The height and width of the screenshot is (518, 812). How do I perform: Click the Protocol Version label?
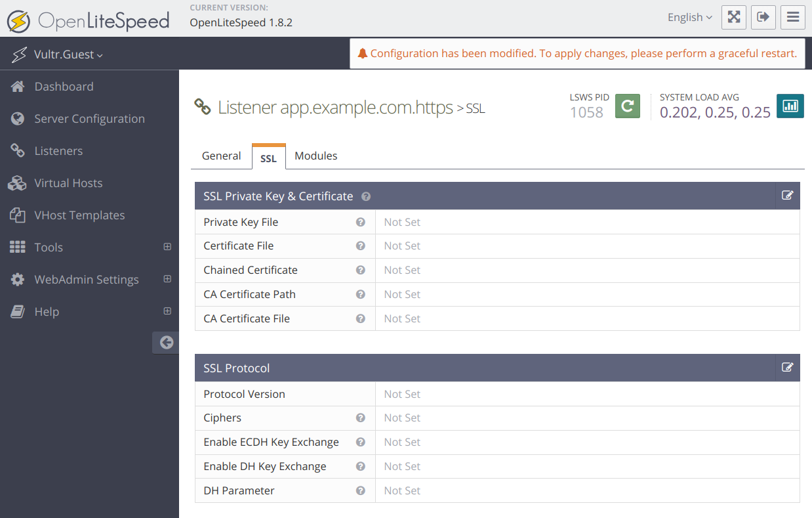(244, 394)
